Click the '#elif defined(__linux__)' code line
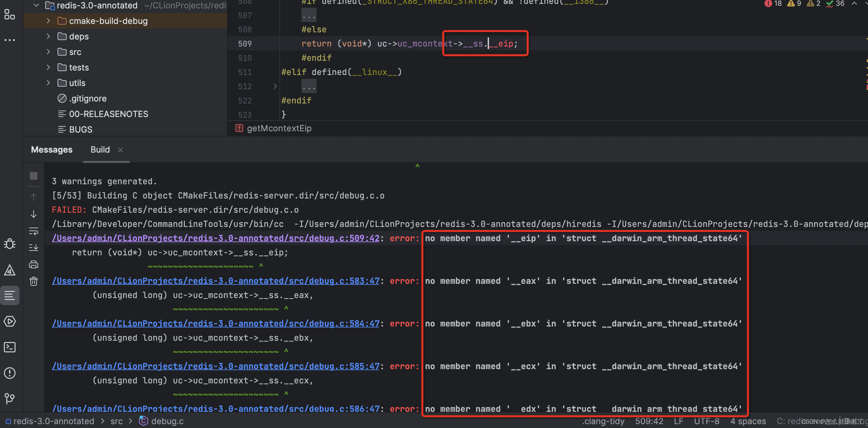868x428 pixels. 341,72
